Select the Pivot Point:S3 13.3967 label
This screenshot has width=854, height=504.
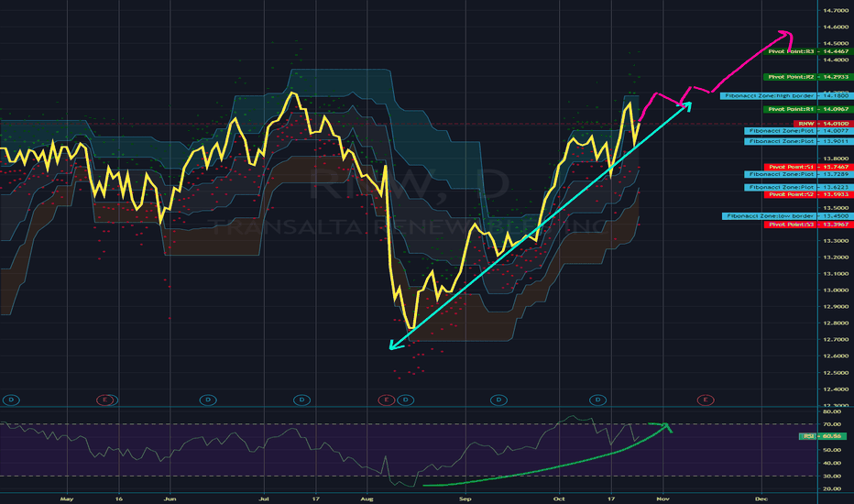(x=808, y=225)
